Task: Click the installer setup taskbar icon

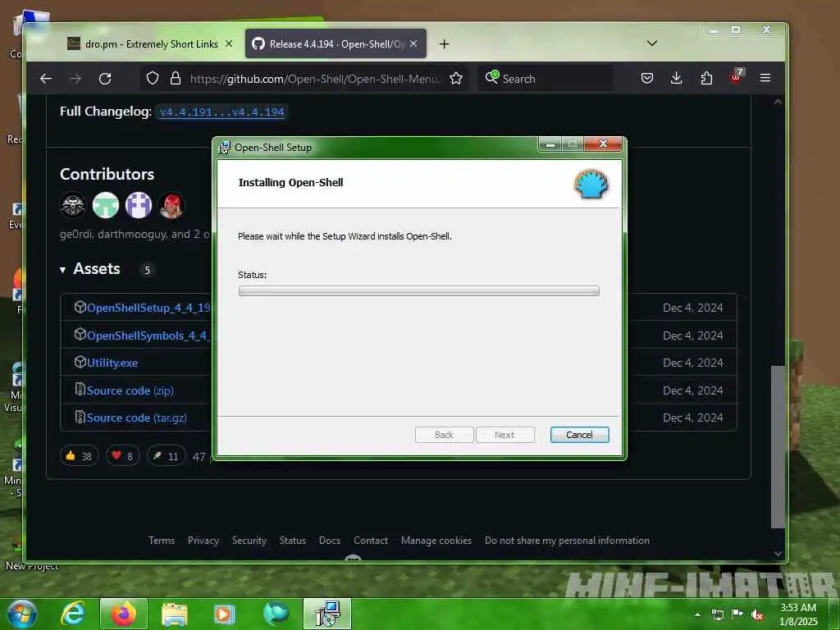Action: (x=327, y=614)
